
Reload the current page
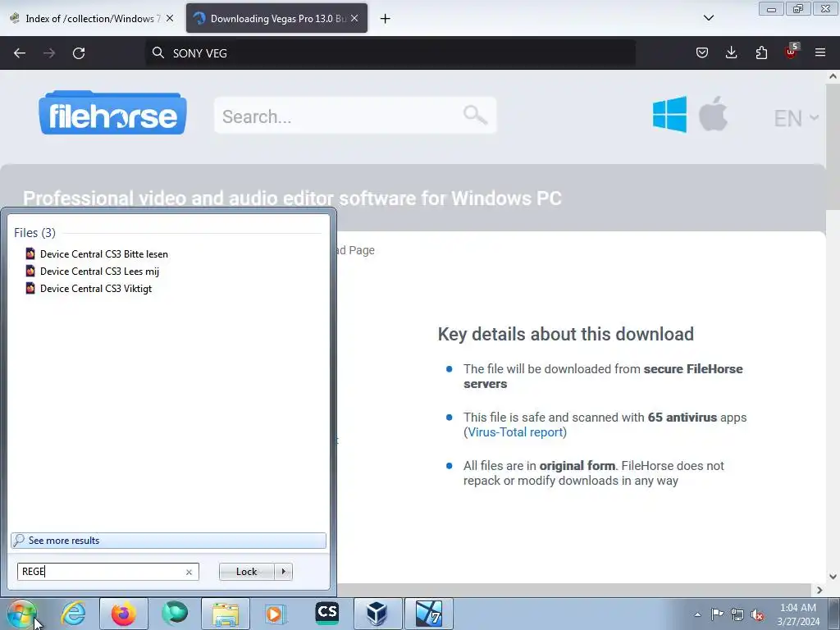(x=79, y=53)
